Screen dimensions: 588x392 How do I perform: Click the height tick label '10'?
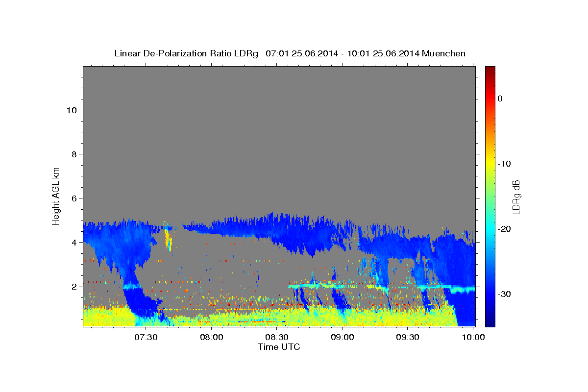[71, 110]
